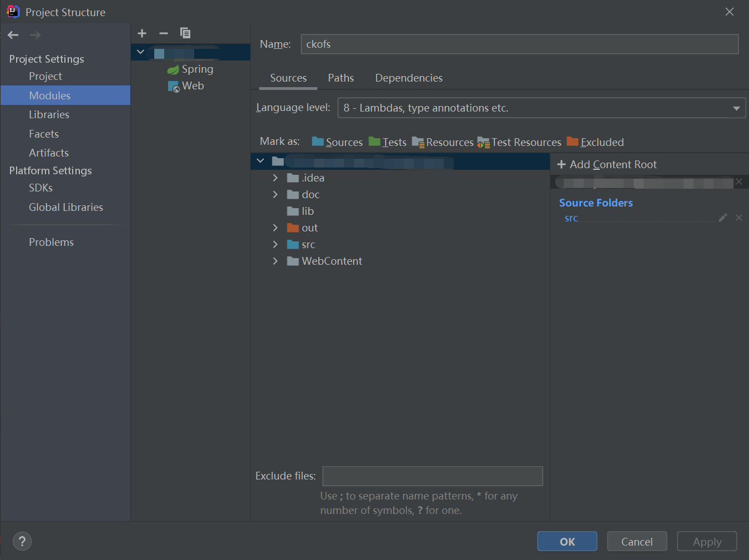This screenshot has width=749, height=560.
Task: Focus the module Name field
Action: point(519,44)
